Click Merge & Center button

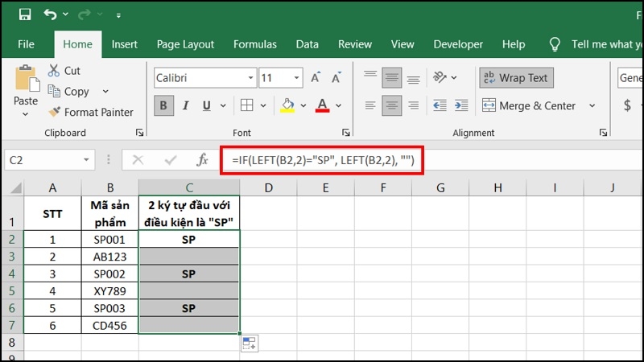tap(530, 105)
